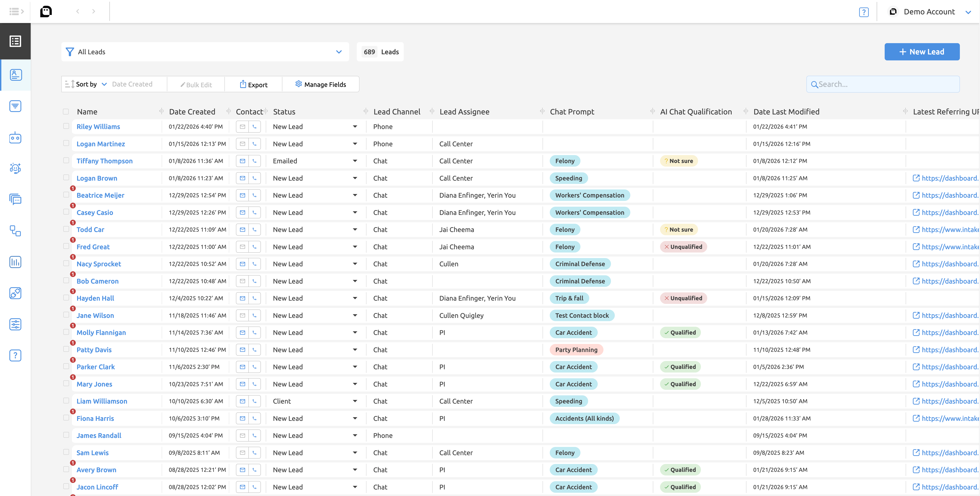Open Manage Fields option
This screenshot has height=496, width=980.
point(321,84)
